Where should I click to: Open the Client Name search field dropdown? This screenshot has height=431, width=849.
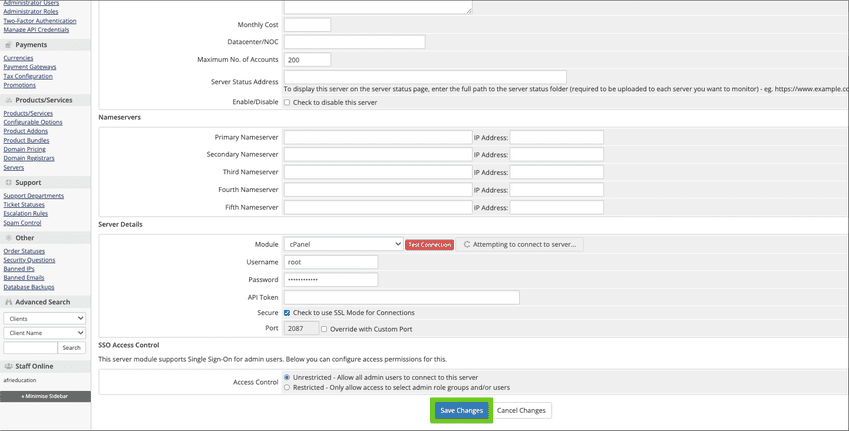point(44,333)
